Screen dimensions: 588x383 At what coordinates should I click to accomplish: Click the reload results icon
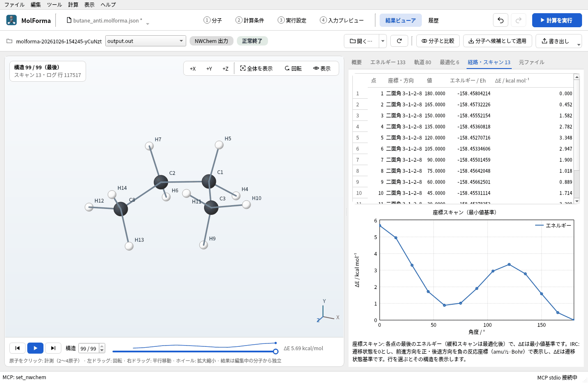pos(399,41)
